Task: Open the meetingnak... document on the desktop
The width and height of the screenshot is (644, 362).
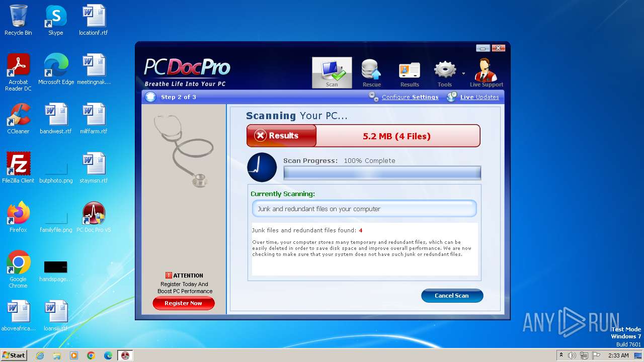Action: 94,69
